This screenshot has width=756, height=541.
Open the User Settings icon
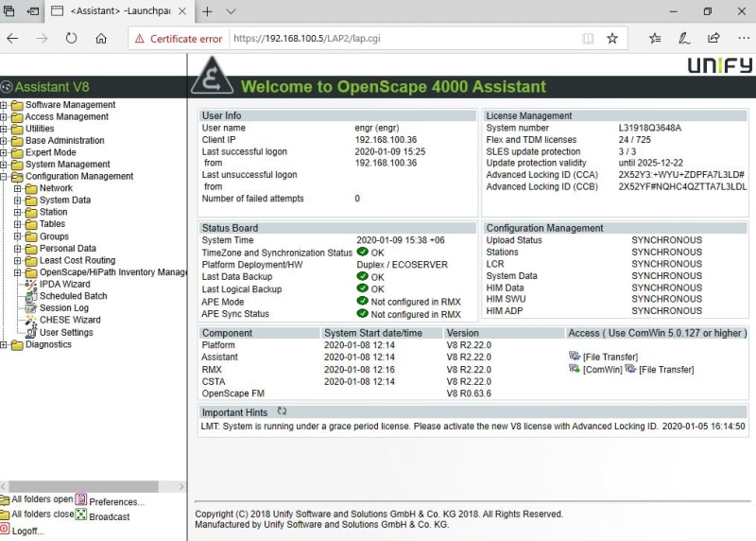[x=31, y=332]
